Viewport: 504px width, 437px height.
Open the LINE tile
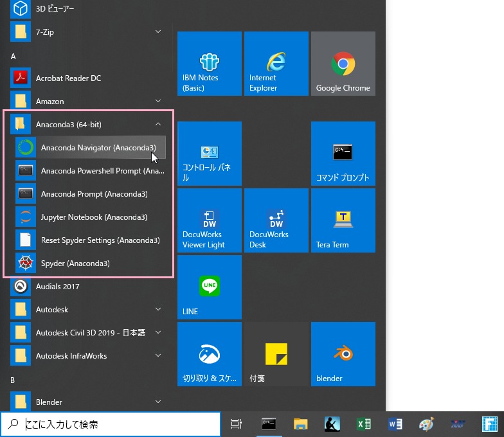210,287
